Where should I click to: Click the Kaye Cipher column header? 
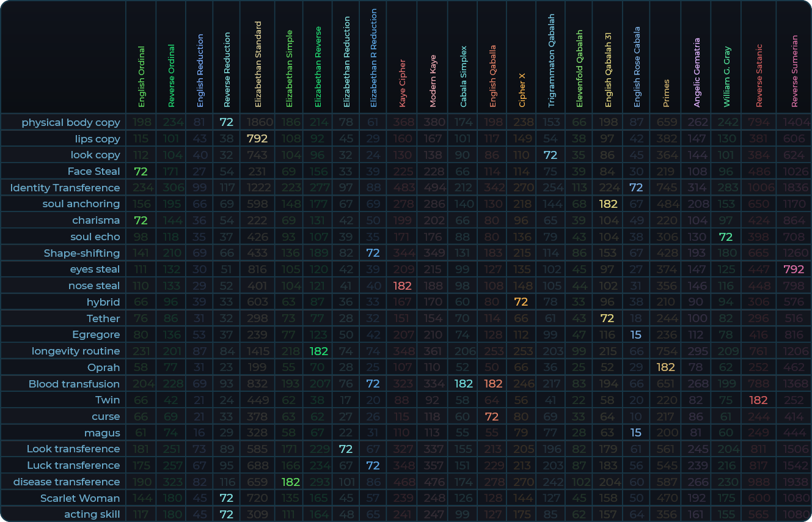click(402, 83)
